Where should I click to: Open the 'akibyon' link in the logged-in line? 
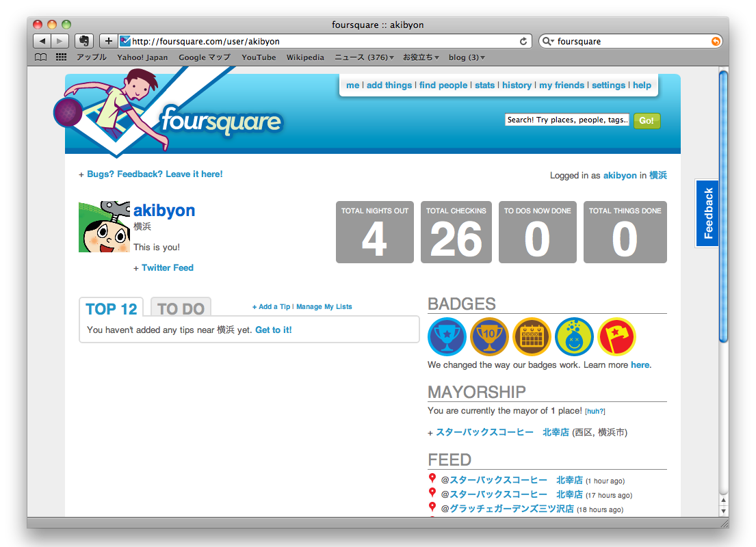[x=620, y=176]
